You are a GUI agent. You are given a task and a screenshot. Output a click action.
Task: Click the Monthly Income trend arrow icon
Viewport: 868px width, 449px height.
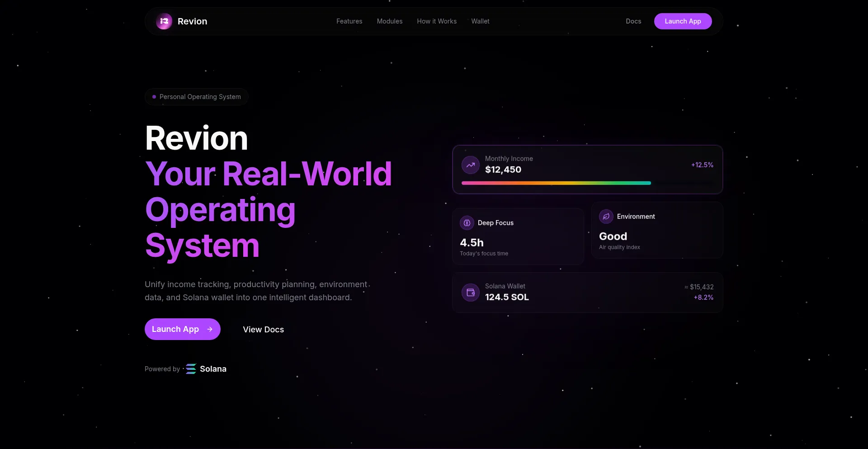[x=470, y=165]
